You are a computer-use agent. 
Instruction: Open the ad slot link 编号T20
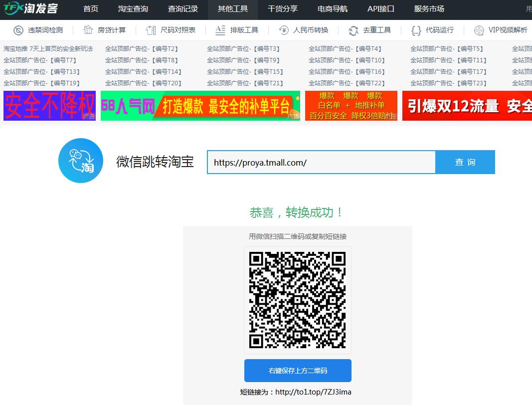(x=143, y=83)
